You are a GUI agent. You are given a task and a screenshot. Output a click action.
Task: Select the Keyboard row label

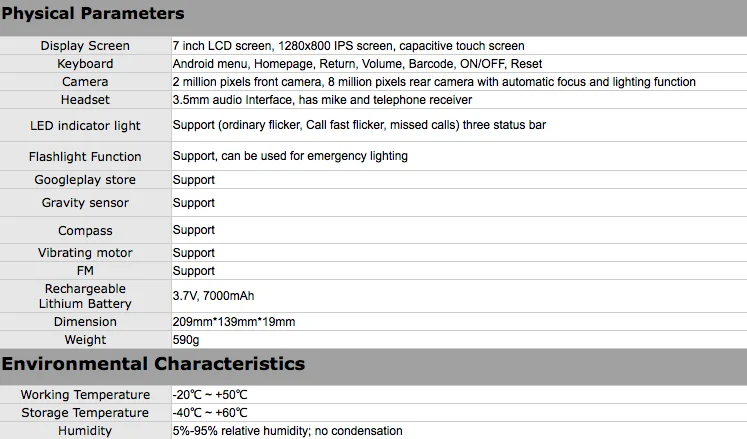pyautogui.click(x=85, y=64)
